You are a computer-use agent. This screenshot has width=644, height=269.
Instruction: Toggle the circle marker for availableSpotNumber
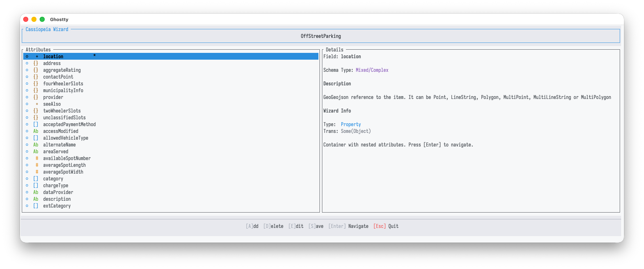click(27, 158)
